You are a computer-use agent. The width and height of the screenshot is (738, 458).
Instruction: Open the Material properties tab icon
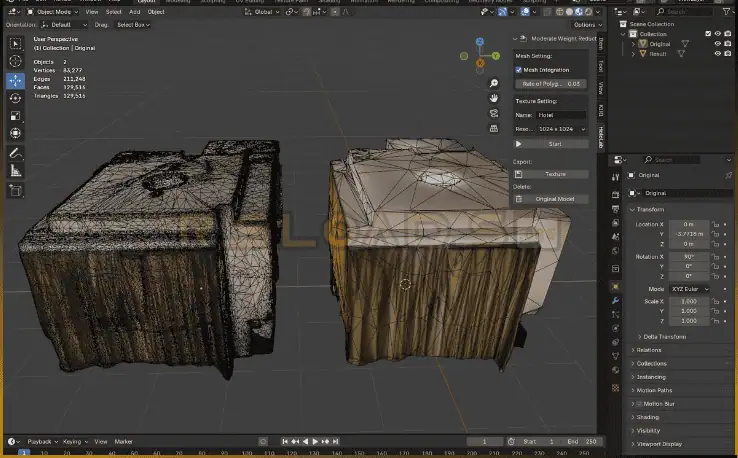click(x=615, y=370)
